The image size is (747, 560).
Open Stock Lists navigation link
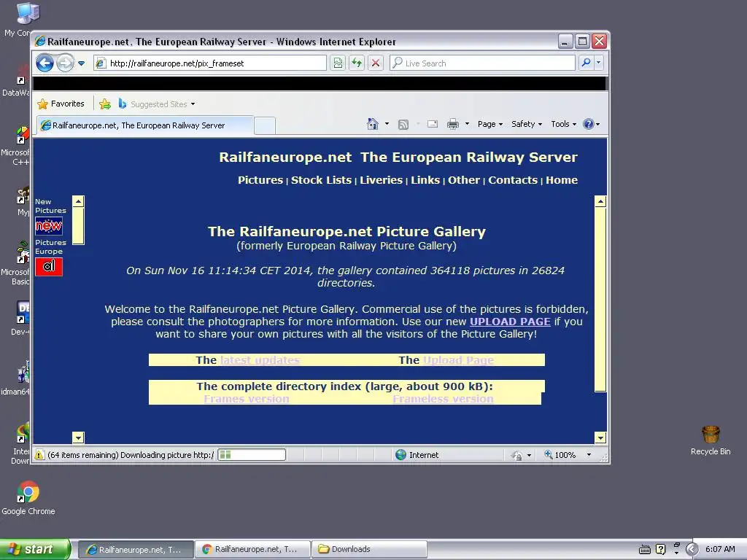click(x=321, y=180)
